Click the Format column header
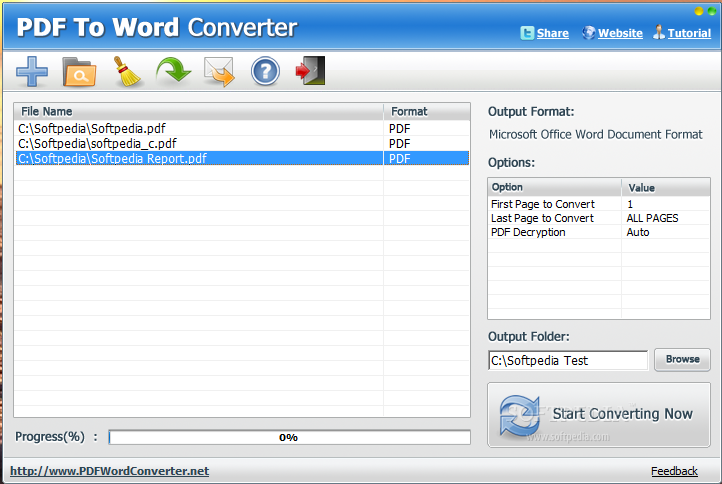 click(427, 111)
